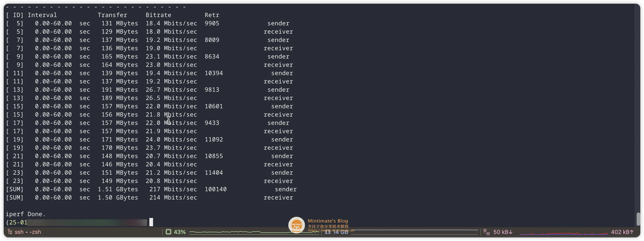The image size is (644, 241).
Task: Click the '24.0 Mbits/sec' bitrate
Action: point(171,139)
